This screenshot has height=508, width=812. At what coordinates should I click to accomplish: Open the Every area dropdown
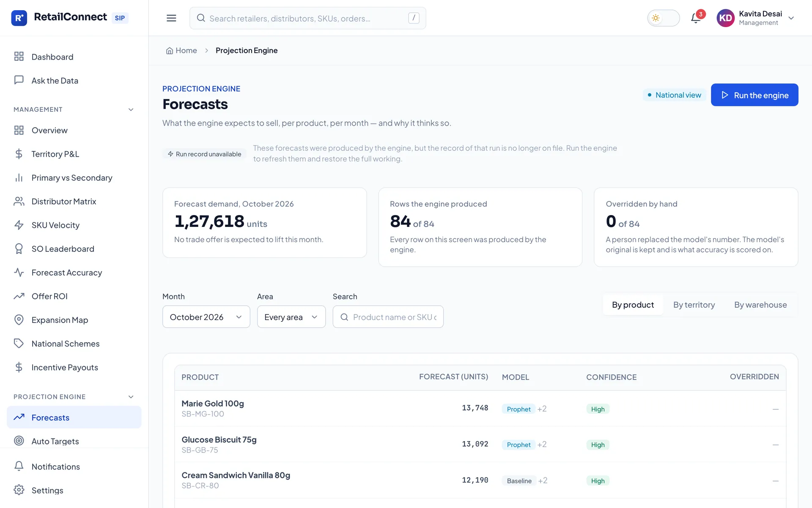(x=291, y=317)
